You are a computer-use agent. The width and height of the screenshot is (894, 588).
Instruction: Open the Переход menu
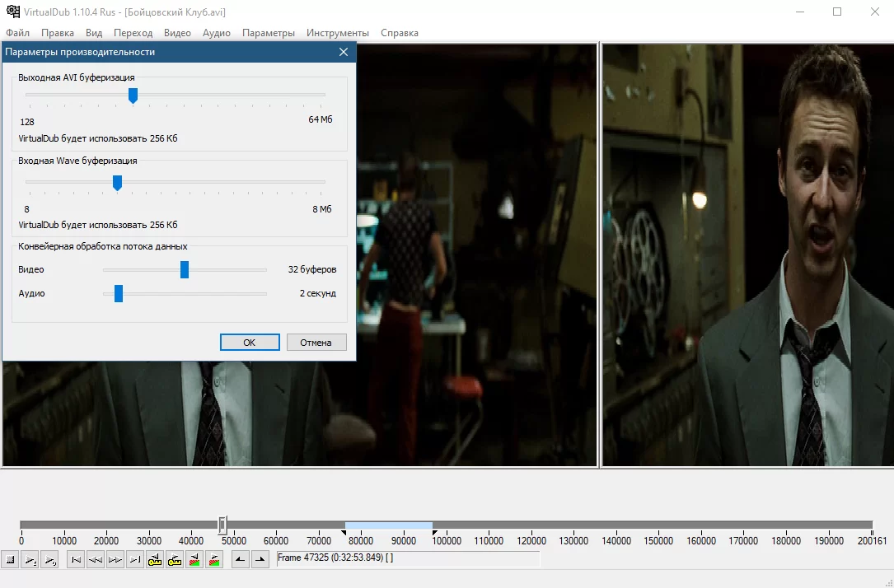point(133,33)
